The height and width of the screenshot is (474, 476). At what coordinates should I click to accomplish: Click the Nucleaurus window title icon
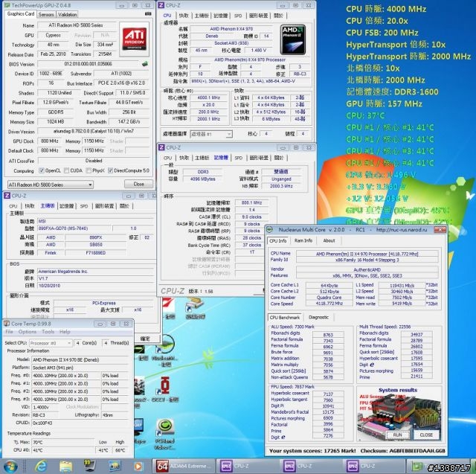270,230
